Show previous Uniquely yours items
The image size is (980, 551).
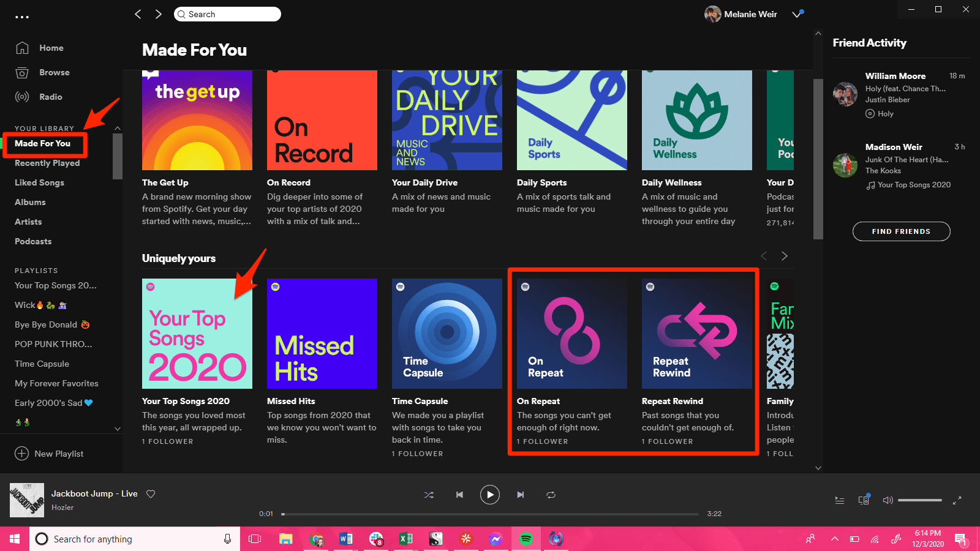764,256
